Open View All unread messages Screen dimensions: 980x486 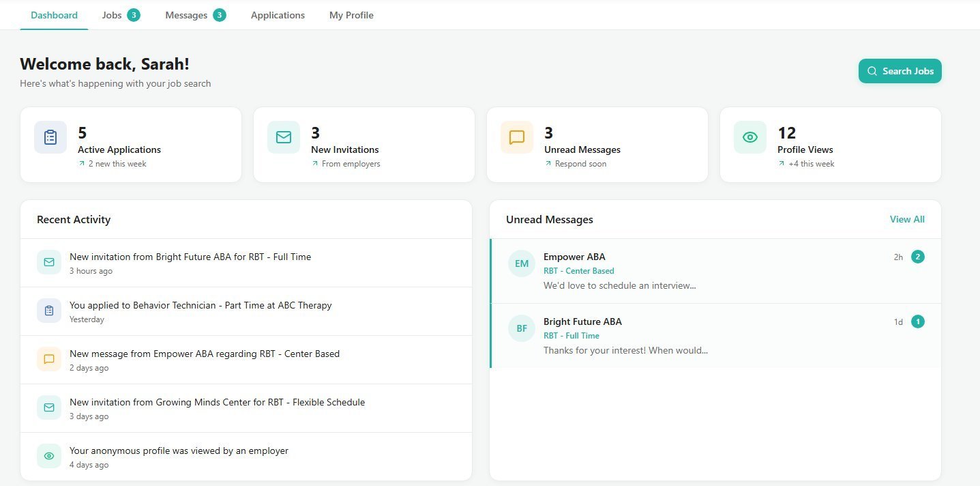[906, 219]
